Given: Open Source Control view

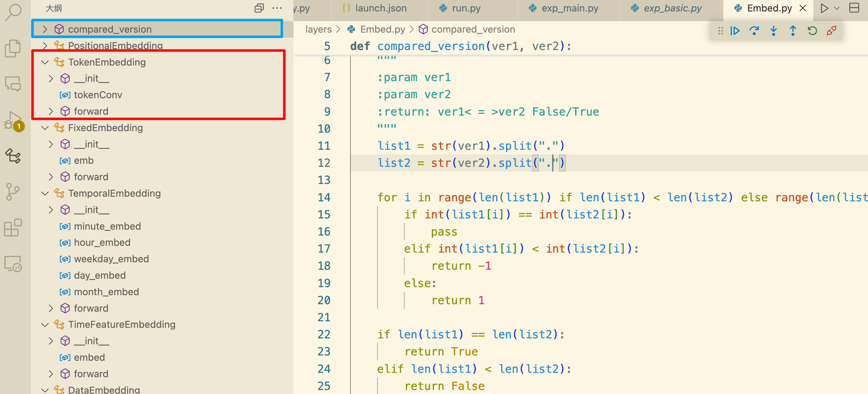Looking at the screenshot, I should pyautogui.click(x=13, y=192).
